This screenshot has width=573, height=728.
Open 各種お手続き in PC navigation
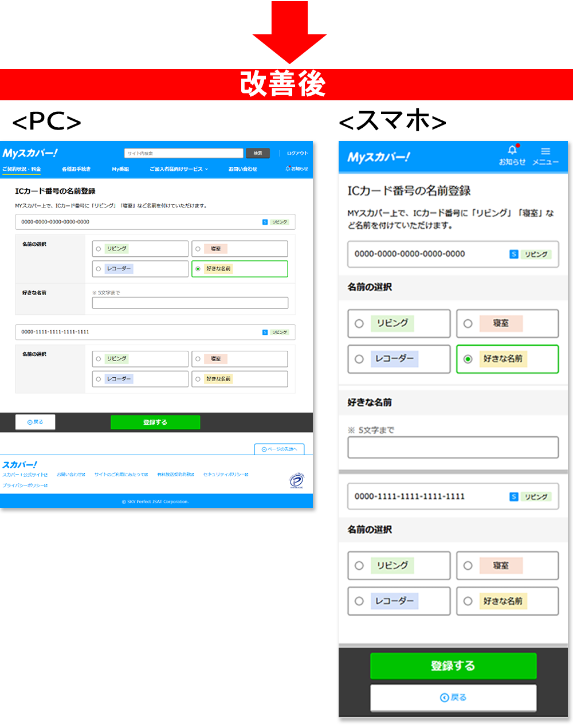[x=76, y=169]
